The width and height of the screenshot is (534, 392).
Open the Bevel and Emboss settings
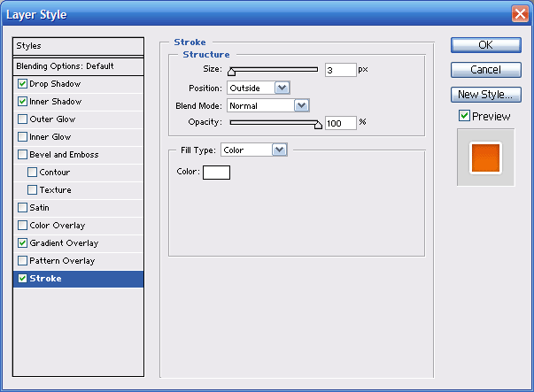tap(64, 155)
